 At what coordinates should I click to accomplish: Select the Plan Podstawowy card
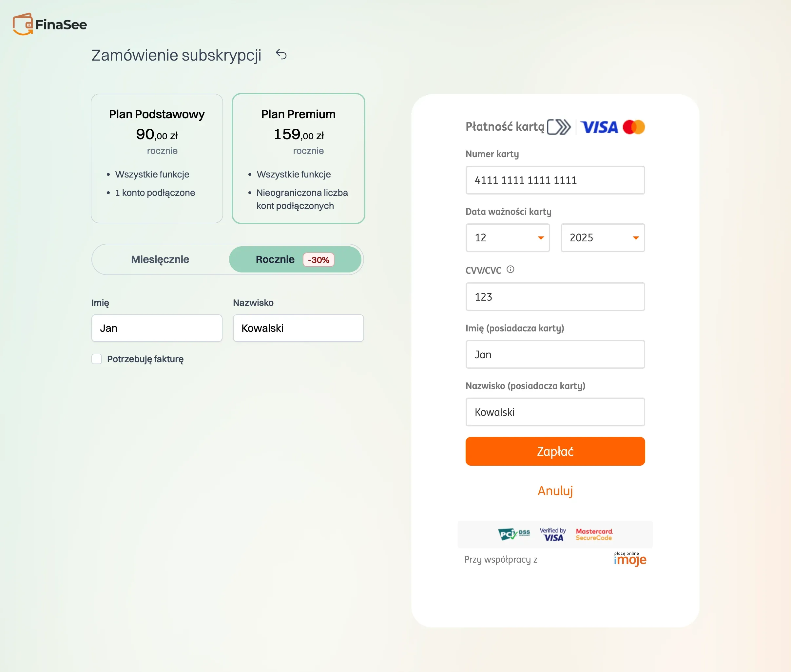157,159
